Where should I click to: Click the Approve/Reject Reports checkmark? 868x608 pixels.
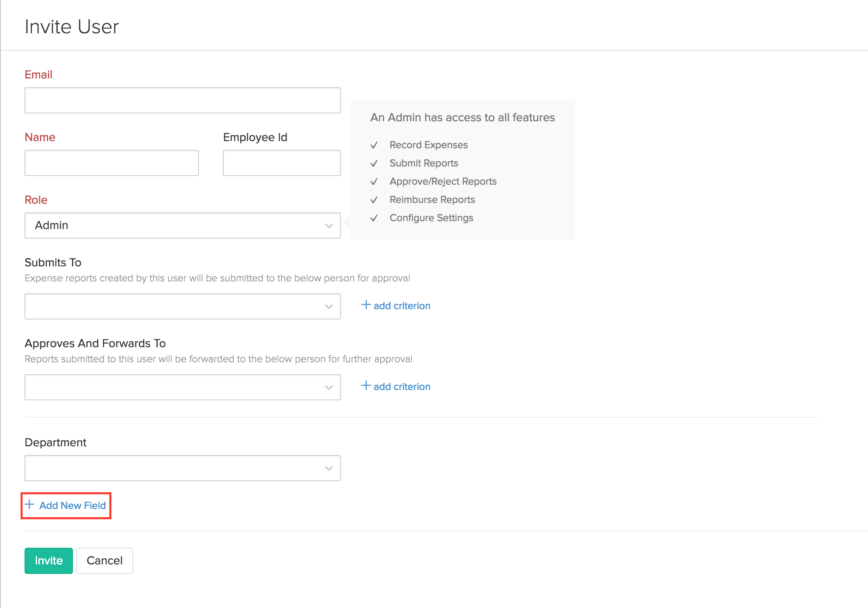(x=374, y=182)
